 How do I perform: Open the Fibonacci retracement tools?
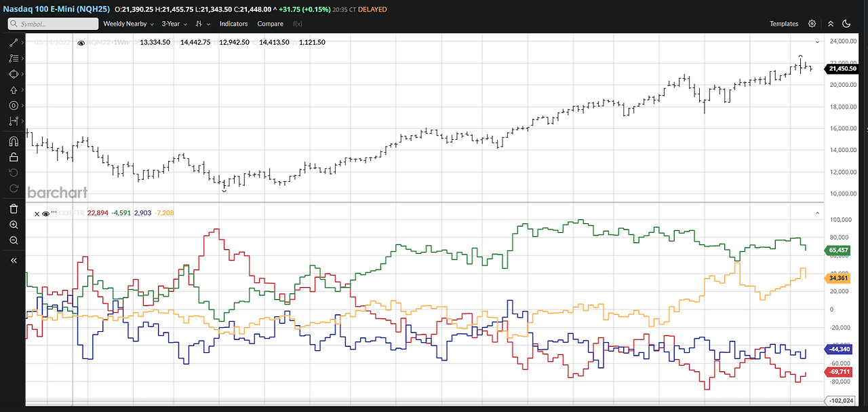coord(13,58)
